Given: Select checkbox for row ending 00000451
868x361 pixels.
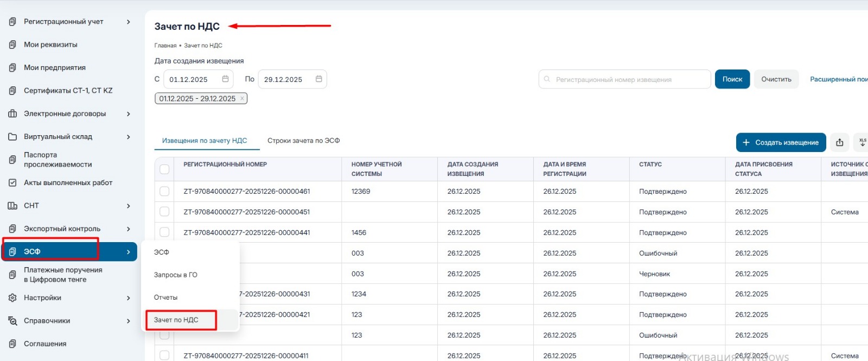Looking at the screenshot, I should pos(164,212).
